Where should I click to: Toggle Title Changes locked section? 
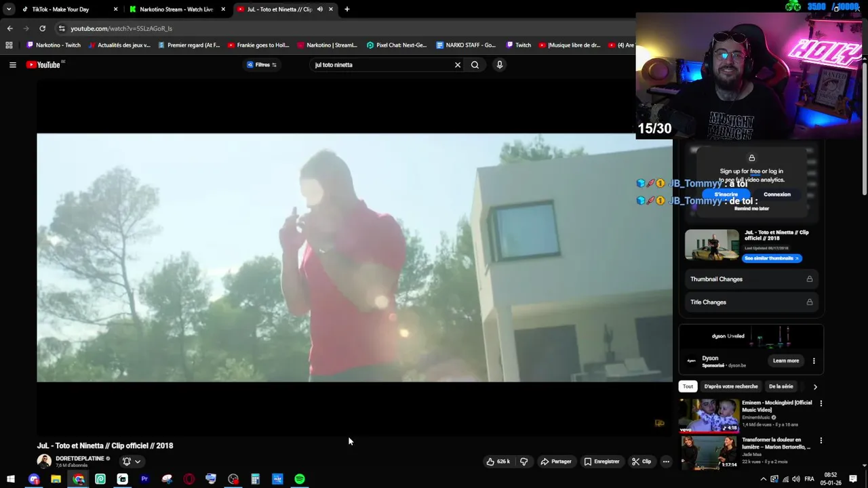click(751, 302)
